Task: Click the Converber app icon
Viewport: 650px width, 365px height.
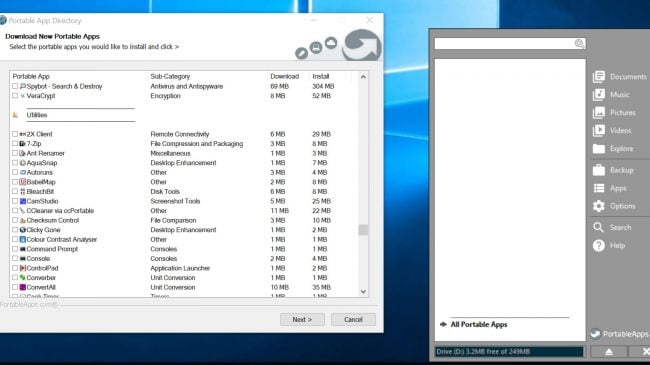Action: coord(23,277)
